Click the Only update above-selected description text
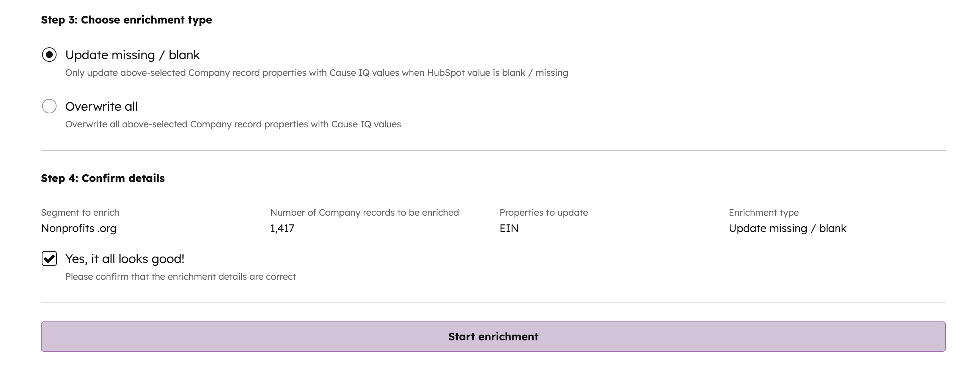 pos(317,73)
